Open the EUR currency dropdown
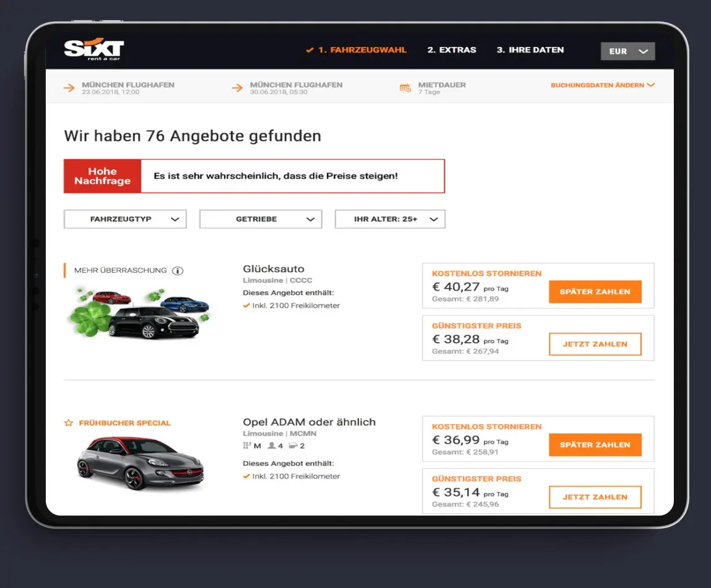711x588 pixels. (x=627, y=51)
